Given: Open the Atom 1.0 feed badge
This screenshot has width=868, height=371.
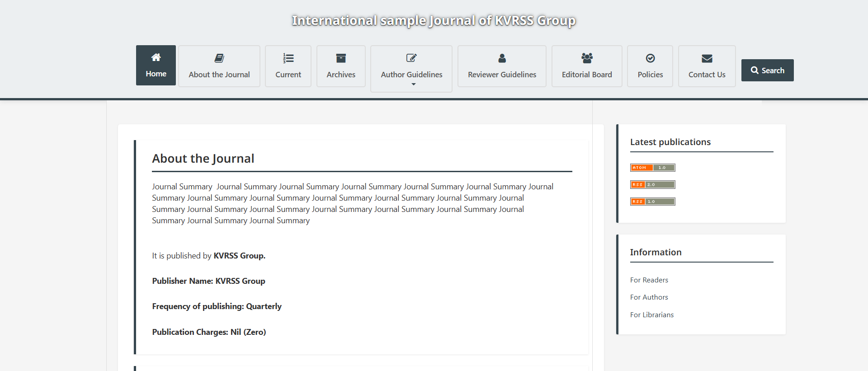Looking at the screenshot, I should [652, 168].
